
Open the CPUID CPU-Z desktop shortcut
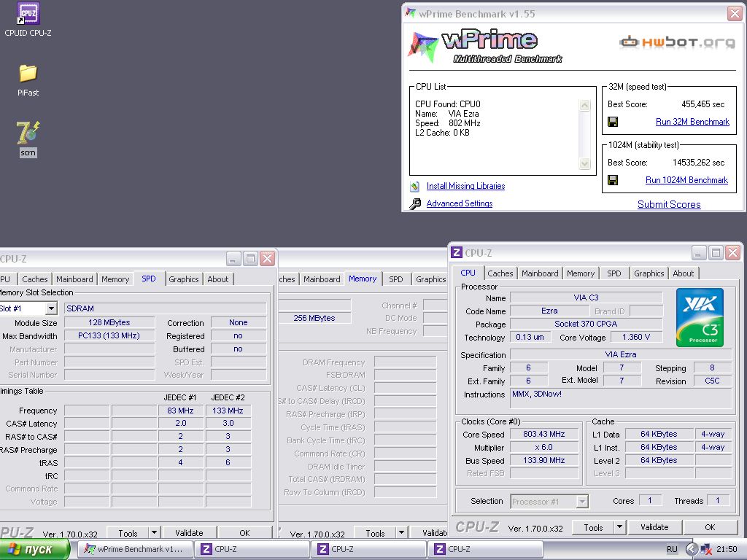28,19
